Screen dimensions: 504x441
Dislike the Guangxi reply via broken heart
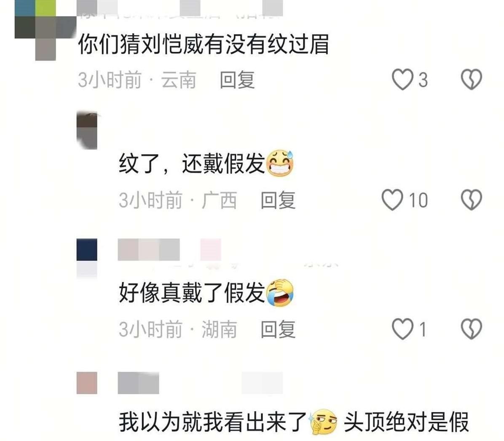[x=472, y=200]
